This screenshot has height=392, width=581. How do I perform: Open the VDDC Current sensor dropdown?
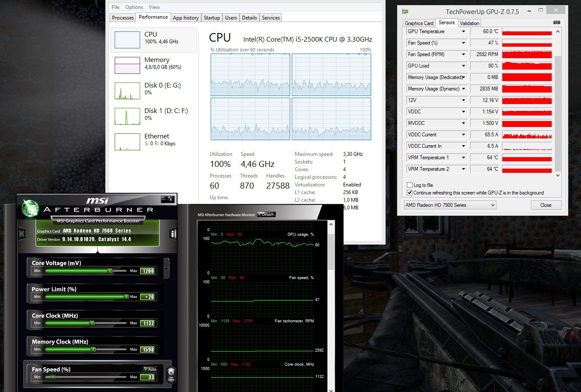(x=464, y=135)
